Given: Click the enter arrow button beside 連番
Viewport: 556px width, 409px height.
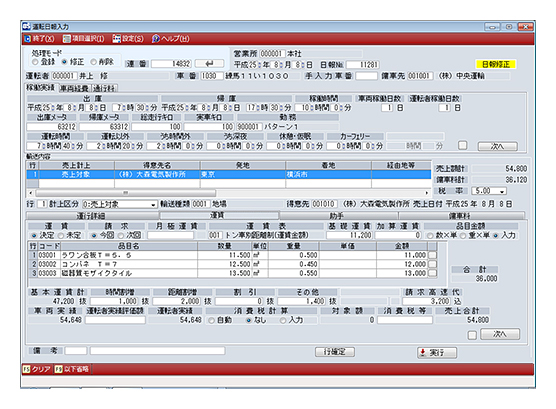Looking at the screenshot, I should [210, 64].
